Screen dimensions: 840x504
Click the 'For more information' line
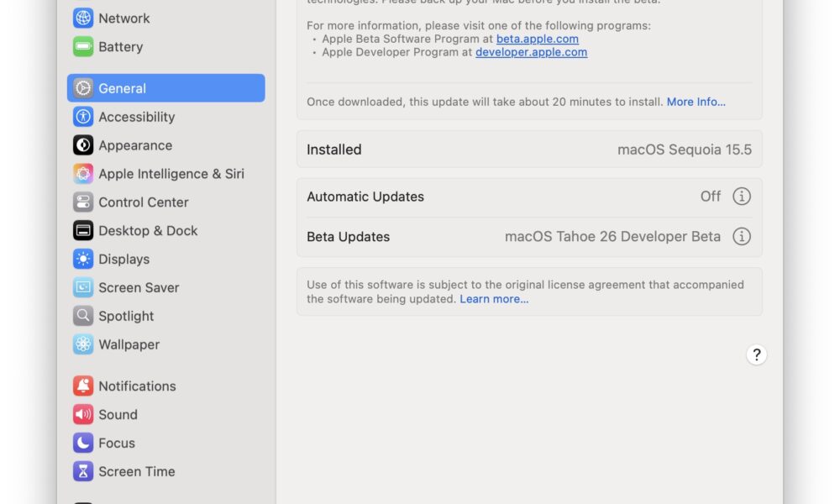point(479,26)
